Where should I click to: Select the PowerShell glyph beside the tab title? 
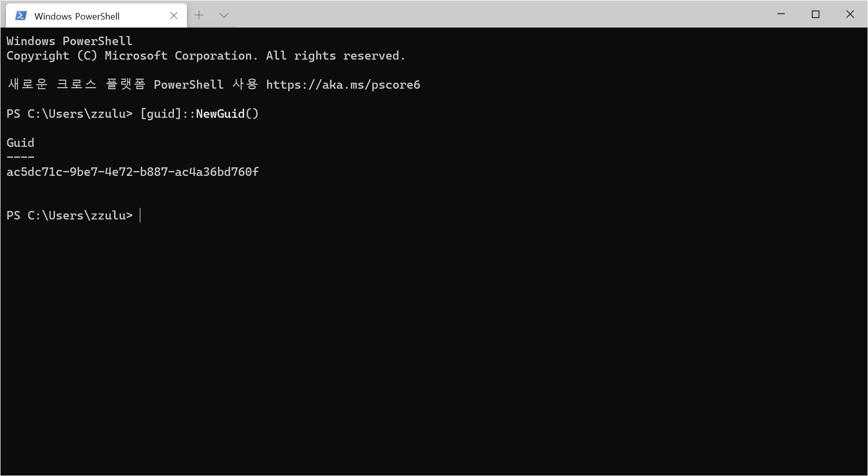(x=20, y=15)
